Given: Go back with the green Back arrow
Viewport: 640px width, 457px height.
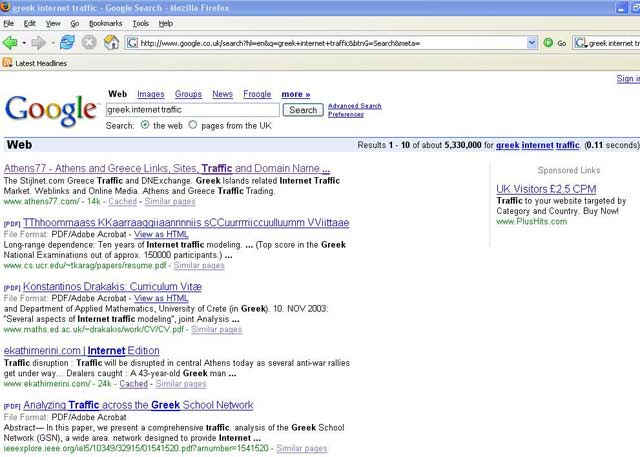Looking at the screenshot, I should [x=10, y=42].
